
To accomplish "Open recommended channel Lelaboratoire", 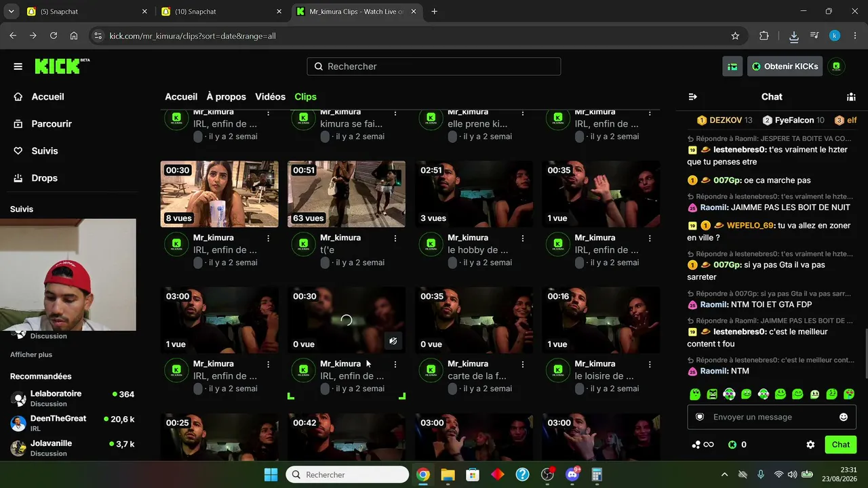I will pos(73,398).
